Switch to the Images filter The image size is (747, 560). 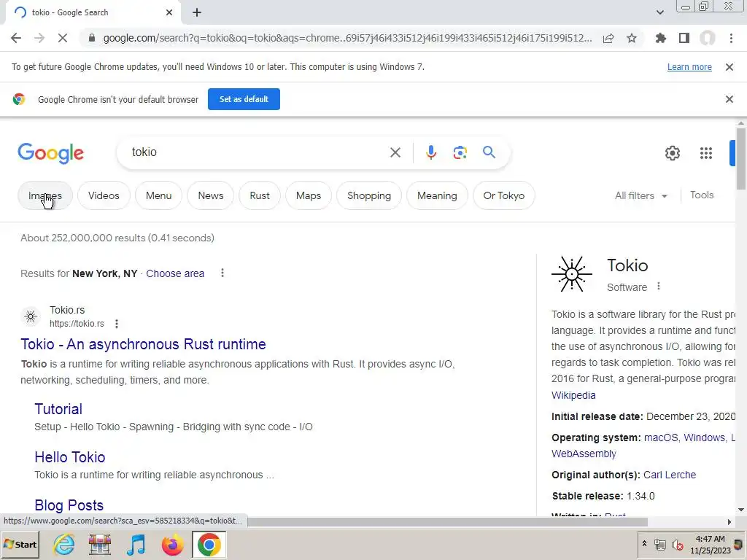(x=44, y=195)
